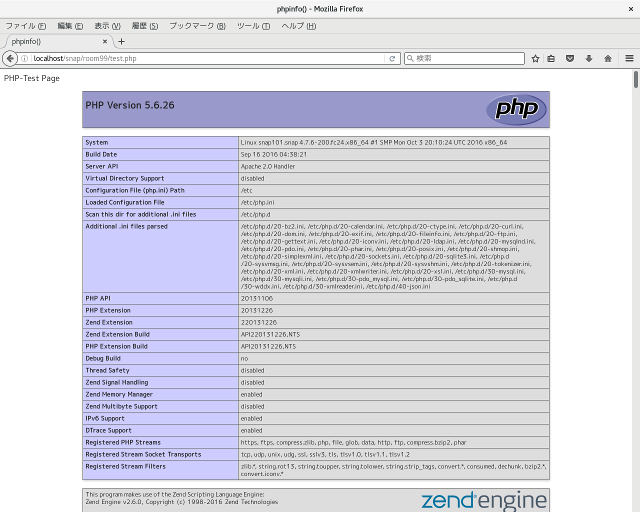Open the downloads arrow icon
The image size is (640, 512).
pos(589,58)
